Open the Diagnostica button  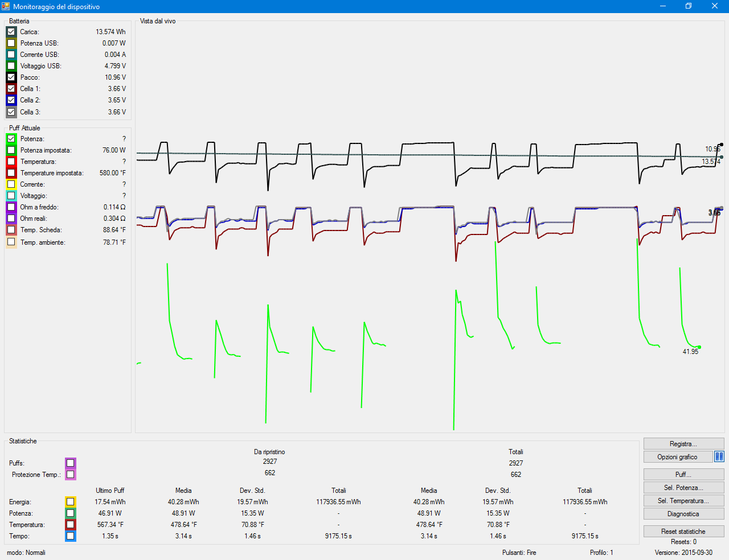coord(683,514)
